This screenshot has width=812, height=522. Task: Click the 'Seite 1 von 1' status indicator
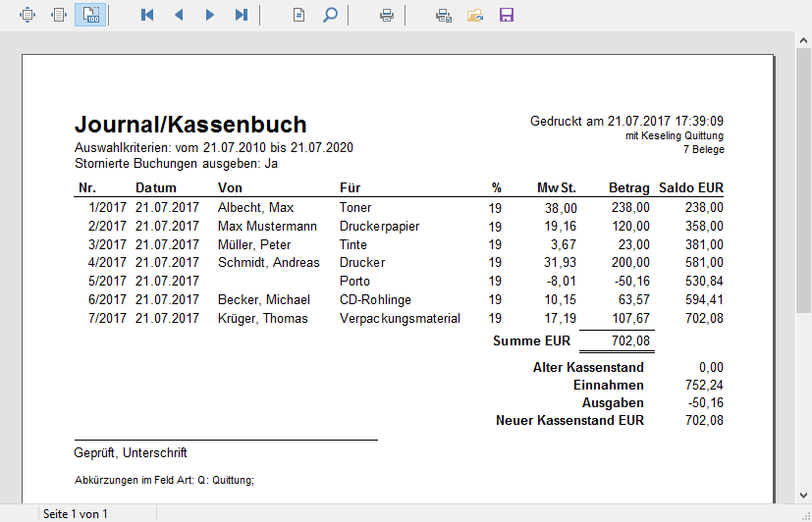coord(76,513)
